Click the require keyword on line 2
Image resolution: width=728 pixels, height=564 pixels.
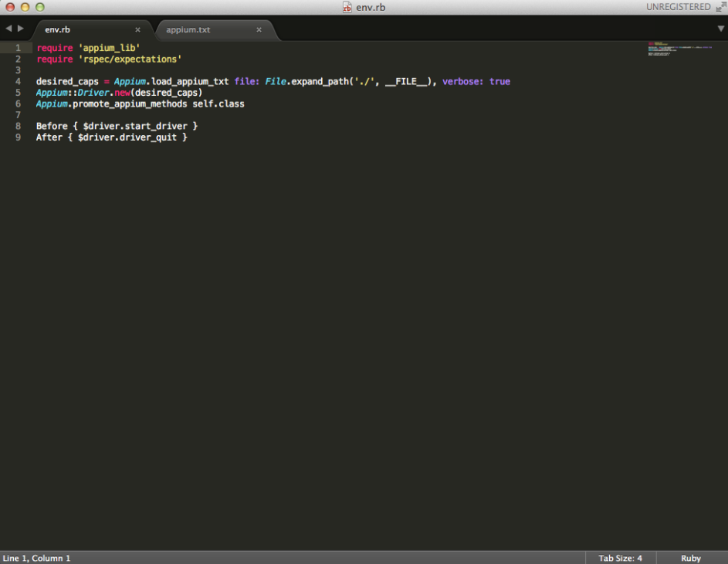click(x=55, y=59)
